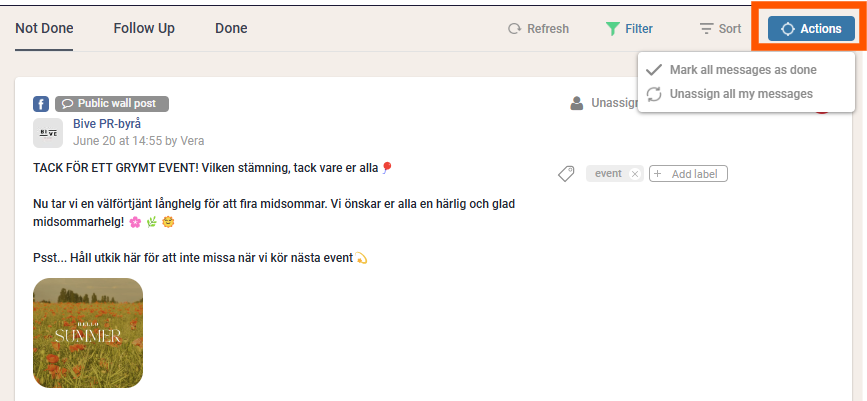
Task: Click the Bive PR-byrå profile avatar
Action: point(48,133)
